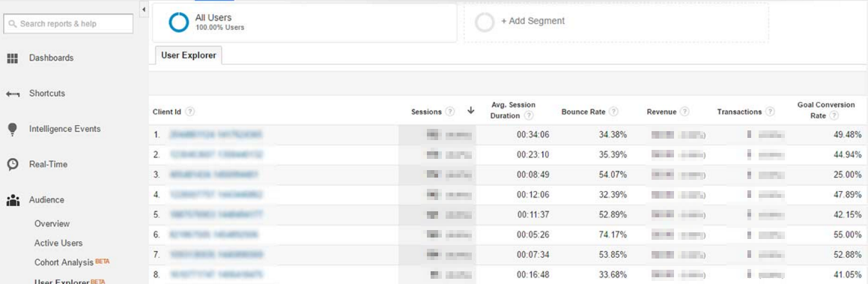Show help for the Client Id column

point(190,111)
